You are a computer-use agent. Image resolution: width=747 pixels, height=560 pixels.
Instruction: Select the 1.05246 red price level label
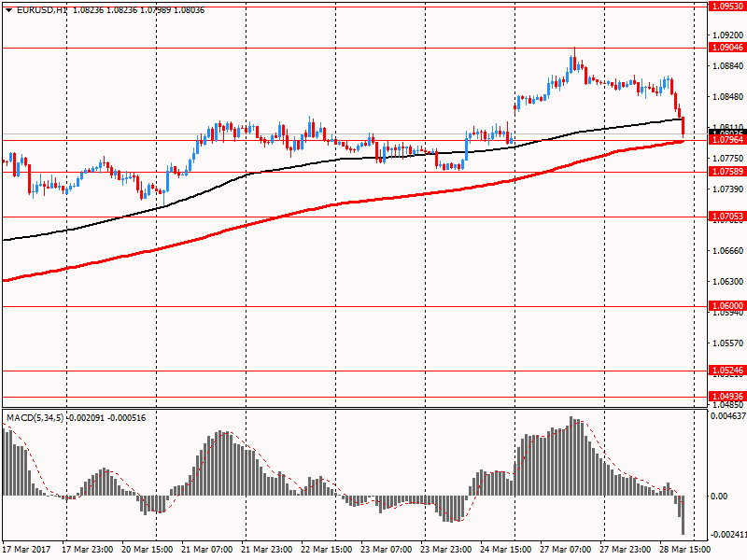(727, 370)
